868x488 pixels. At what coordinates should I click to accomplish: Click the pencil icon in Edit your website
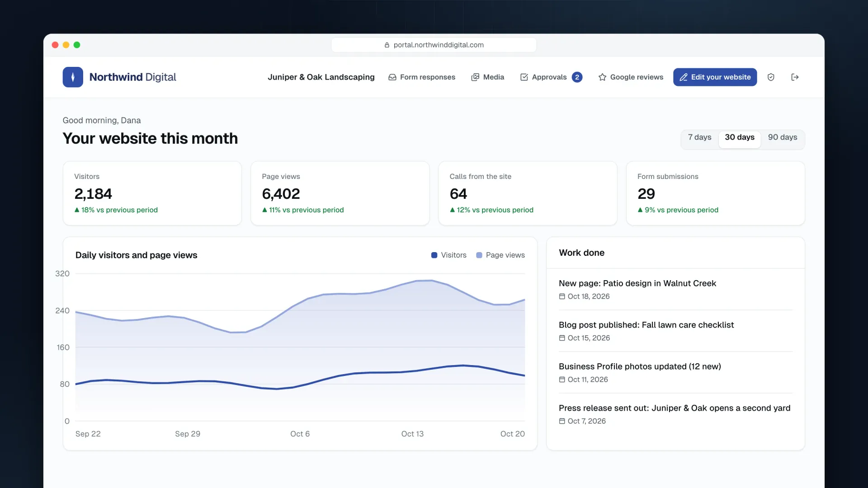click(684, 77)
